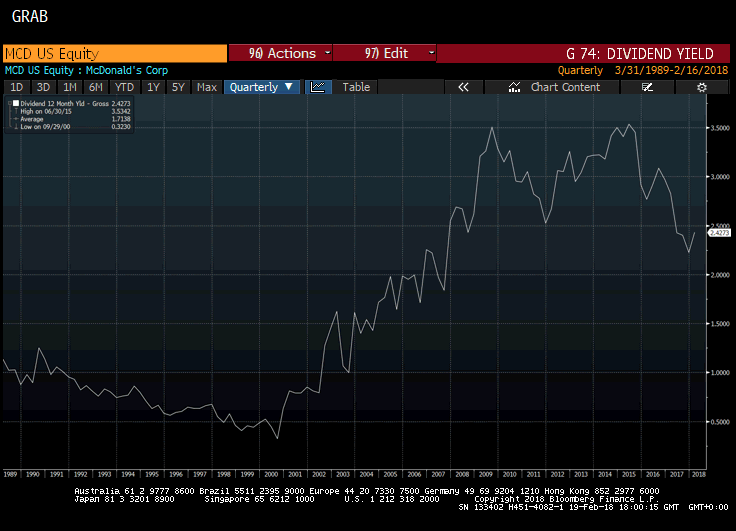The image size is (736, 531).
Task: Click the bar chart icon beside Chart Content
Action: (514, 87)
